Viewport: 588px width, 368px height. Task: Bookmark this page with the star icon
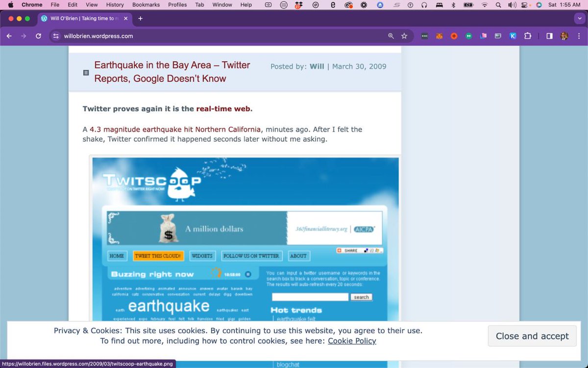(404, 36)
